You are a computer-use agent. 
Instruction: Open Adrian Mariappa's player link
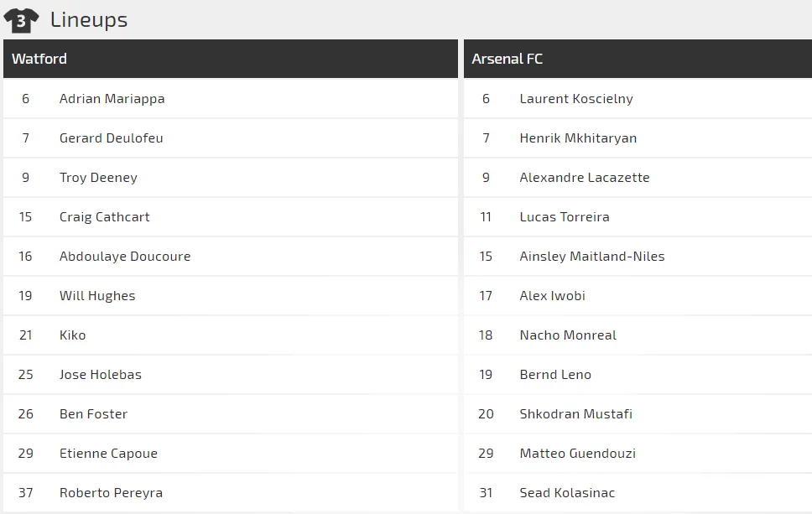[x=112, y=99]
